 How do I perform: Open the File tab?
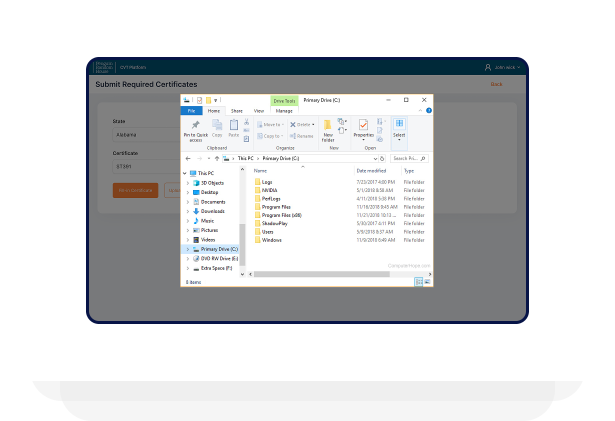pos(191,111)
